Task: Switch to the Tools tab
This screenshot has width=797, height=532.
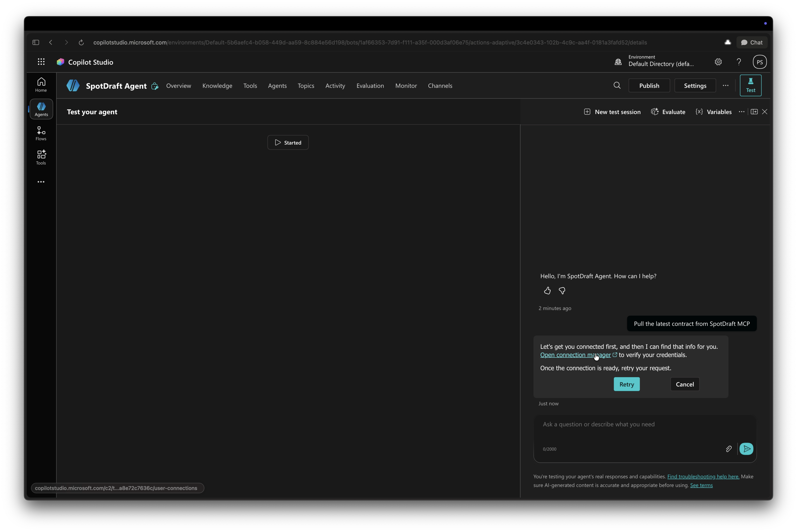Action: point(250,86)
